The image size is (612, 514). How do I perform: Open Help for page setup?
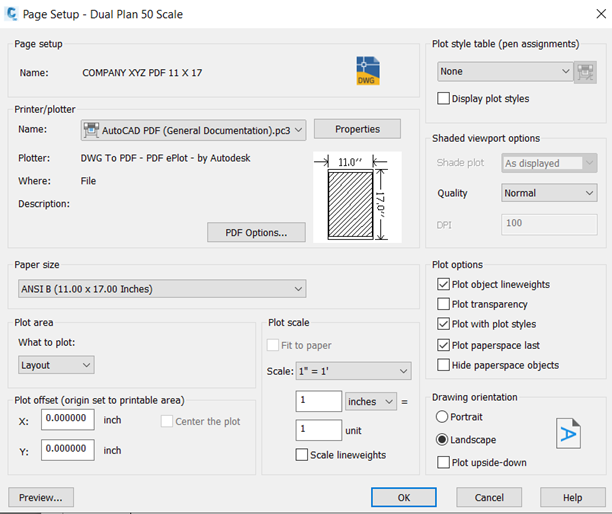[573, 498]
